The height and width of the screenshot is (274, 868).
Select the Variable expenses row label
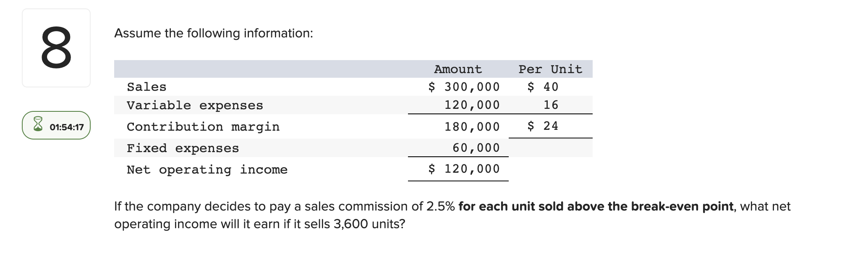coord(195,105)
